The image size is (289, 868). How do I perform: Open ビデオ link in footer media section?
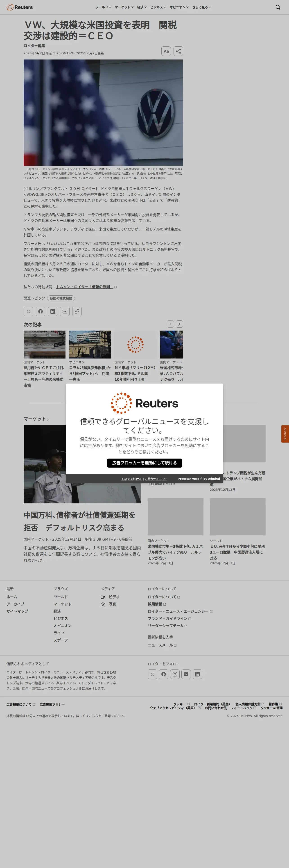tap(110, 597)
